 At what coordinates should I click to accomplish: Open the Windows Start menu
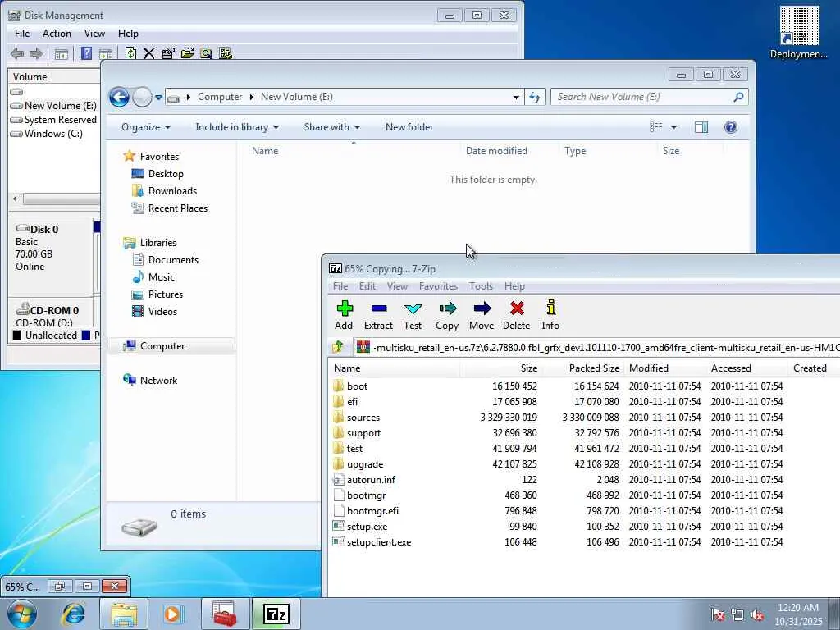coord(22,614)
